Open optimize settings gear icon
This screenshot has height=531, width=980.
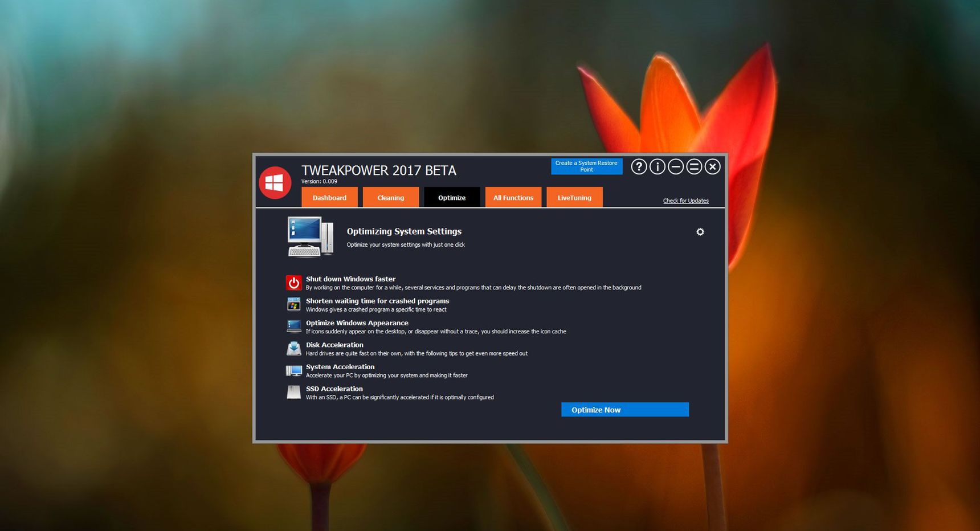700,232
